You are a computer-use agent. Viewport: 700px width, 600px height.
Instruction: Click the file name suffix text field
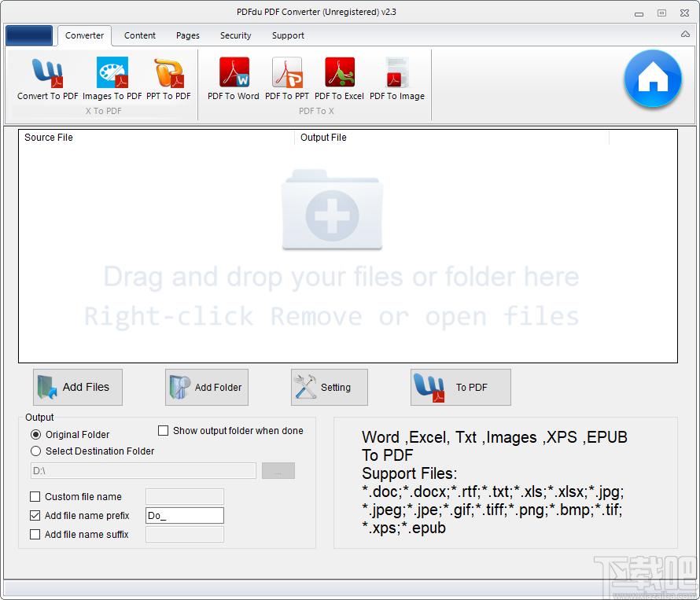185,535
